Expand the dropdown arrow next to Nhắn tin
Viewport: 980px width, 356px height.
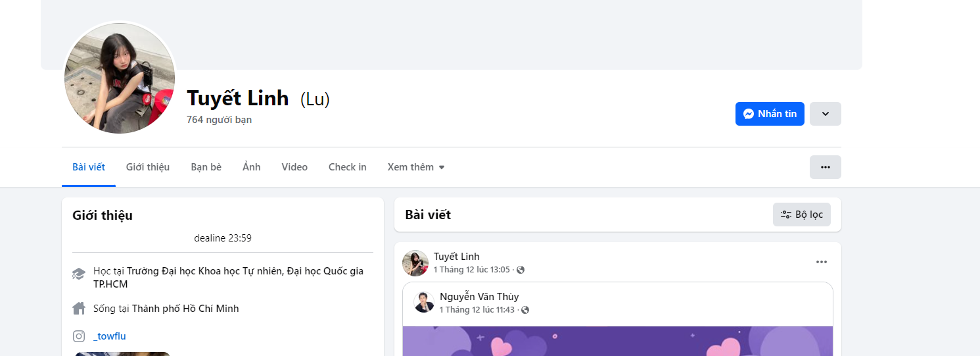825,114
